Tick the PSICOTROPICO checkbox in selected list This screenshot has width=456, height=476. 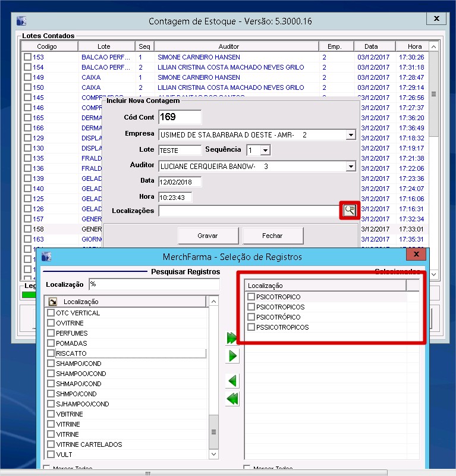tap(251, 297)
